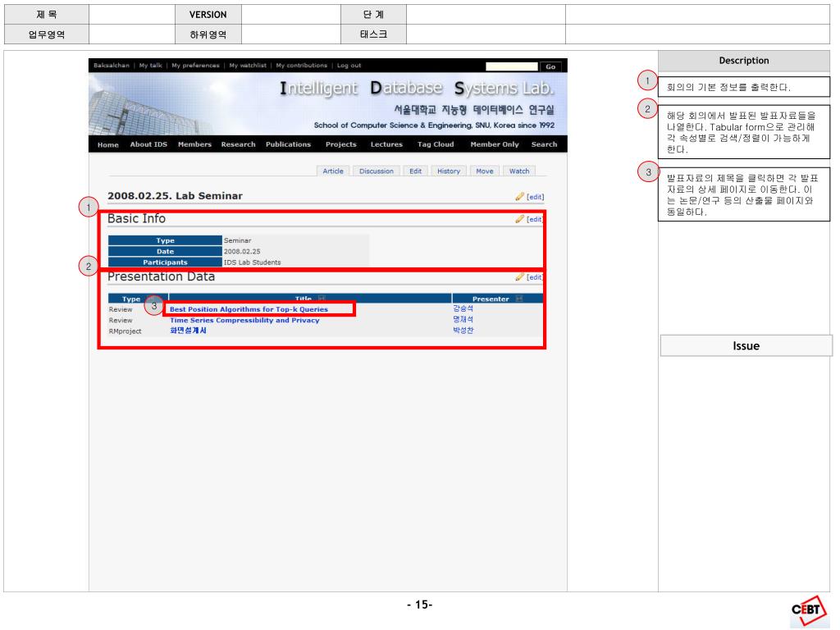Focus the top search input field

(512, 66)
